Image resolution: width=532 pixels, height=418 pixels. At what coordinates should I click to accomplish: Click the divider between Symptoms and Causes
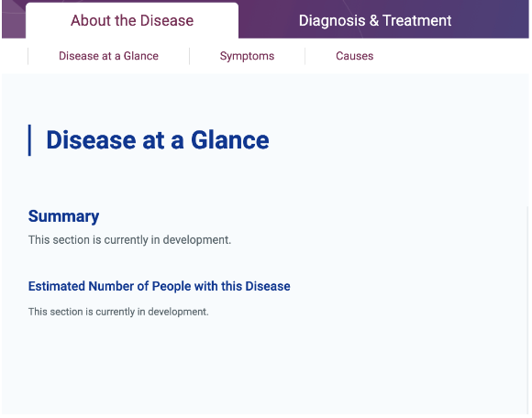pyautogui.click(x=305, y=56)
